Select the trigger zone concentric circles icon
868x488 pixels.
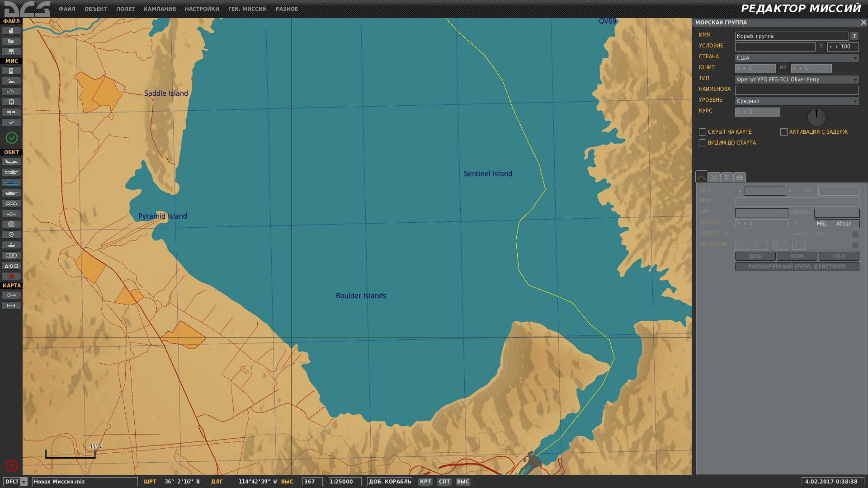(x=11, y=224)
